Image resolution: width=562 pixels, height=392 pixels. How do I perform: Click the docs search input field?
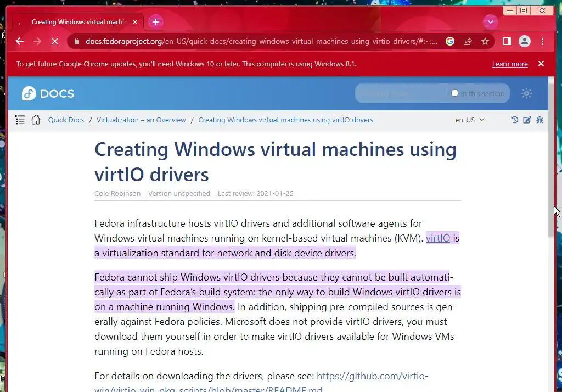point(400,93)
